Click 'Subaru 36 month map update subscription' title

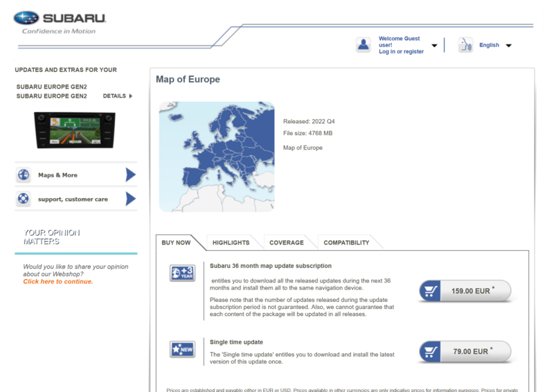point(271,266)
